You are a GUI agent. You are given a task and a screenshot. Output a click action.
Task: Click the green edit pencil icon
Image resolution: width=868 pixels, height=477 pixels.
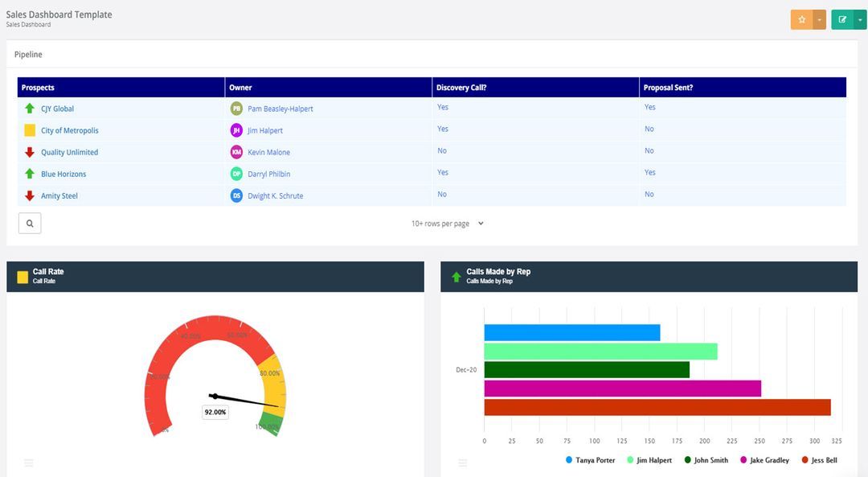[842, 19]
